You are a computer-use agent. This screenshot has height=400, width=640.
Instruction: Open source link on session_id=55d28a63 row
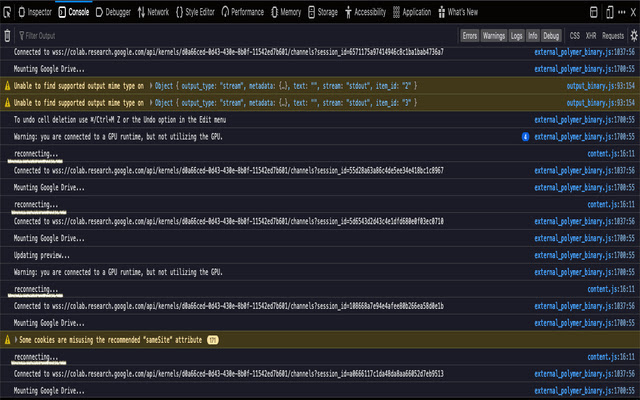click(584, 171)
